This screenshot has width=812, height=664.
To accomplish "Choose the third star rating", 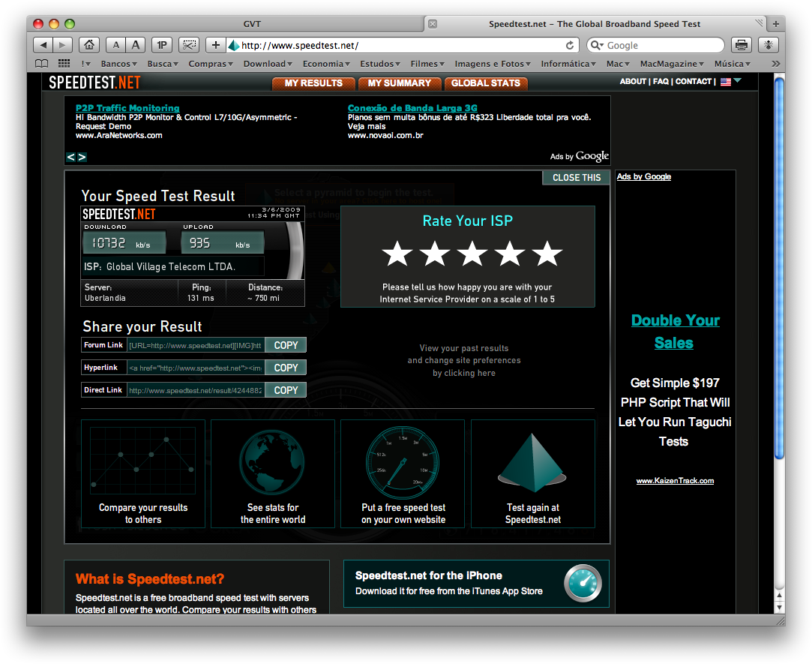I will point(472,254).
